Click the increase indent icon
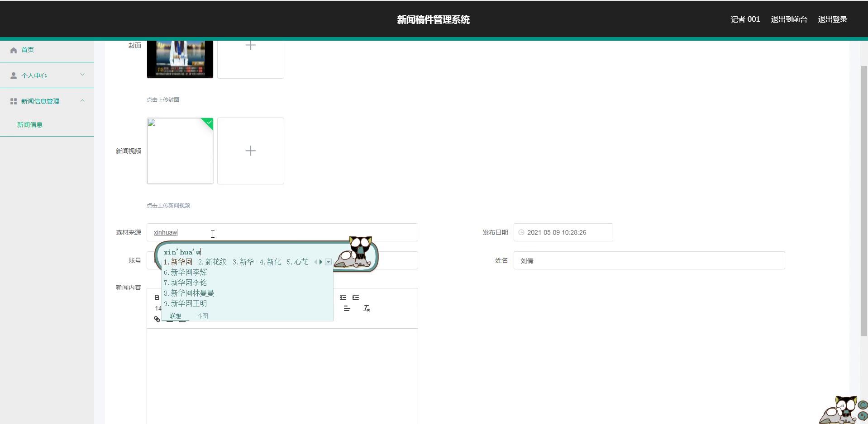 coord(356,297)
